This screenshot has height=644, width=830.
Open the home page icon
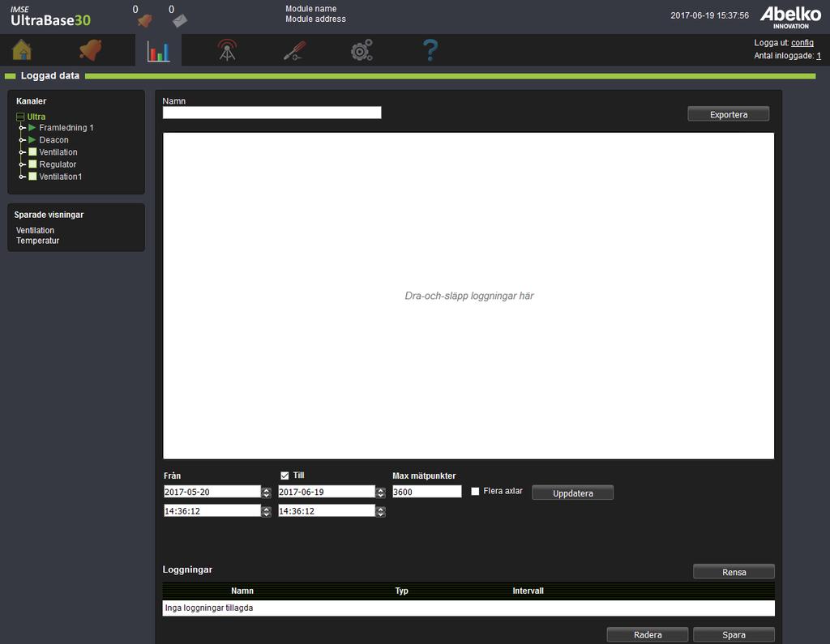(22, 50)
